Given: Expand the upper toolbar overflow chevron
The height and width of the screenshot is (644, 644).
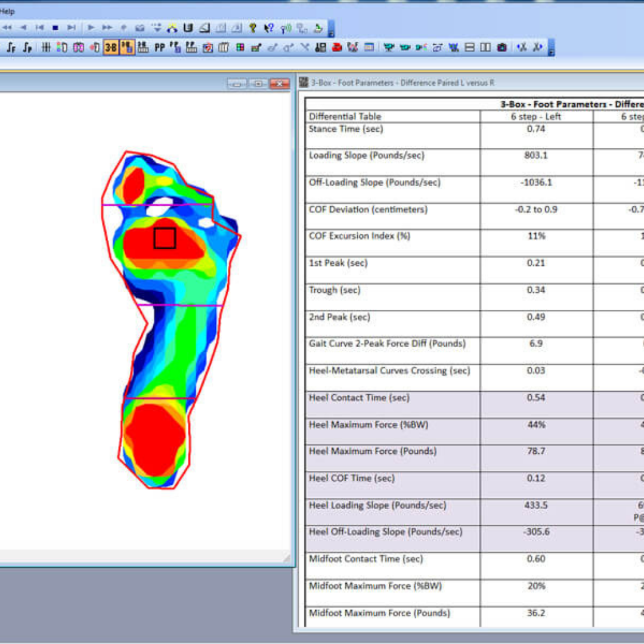Looking at the screenshot, I should click(331, 29).
